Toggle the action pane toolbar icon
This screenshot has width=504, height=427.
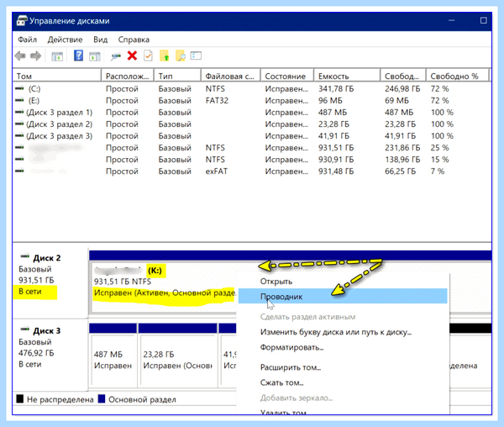pos(95,56)
